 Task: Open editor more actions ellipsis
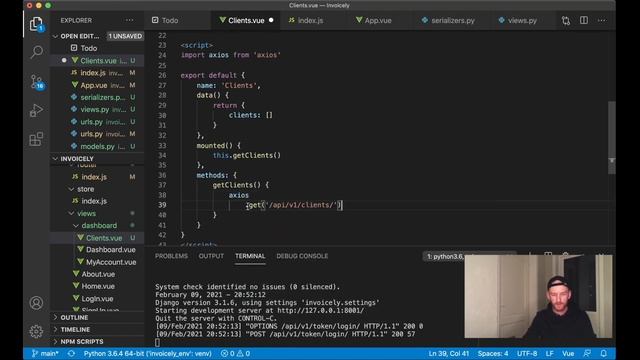[602, 20]
